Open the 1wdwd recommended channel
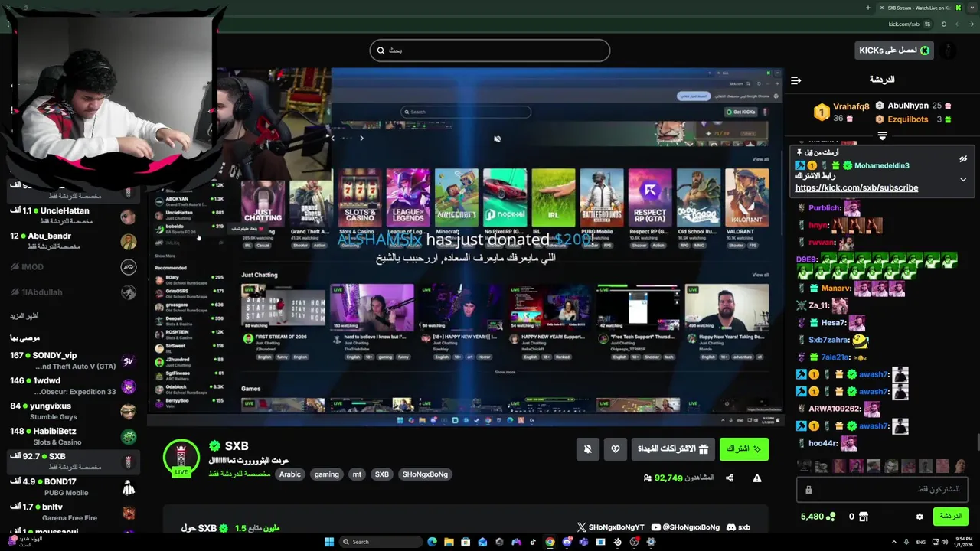 click(73, 386)
